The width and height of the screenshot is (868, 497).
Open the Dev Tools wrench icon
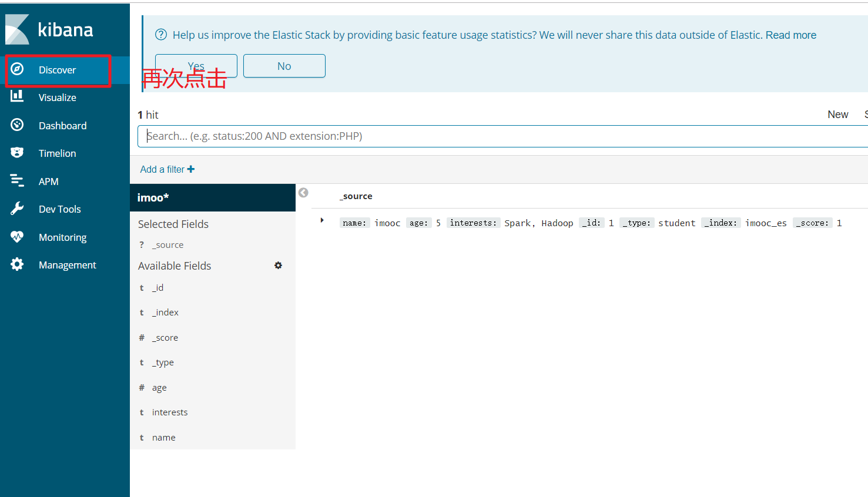tap(17, 209)
